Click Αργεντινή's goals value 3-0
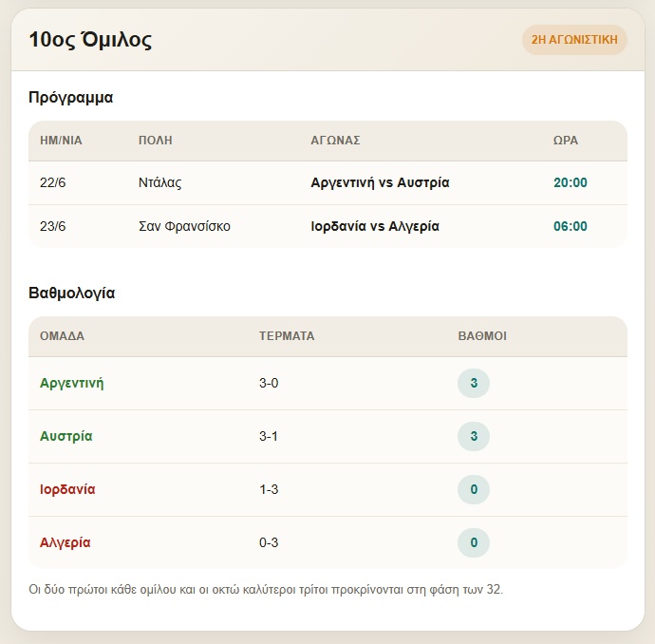This screenshot has height=644, width=655. coord(269,383)
